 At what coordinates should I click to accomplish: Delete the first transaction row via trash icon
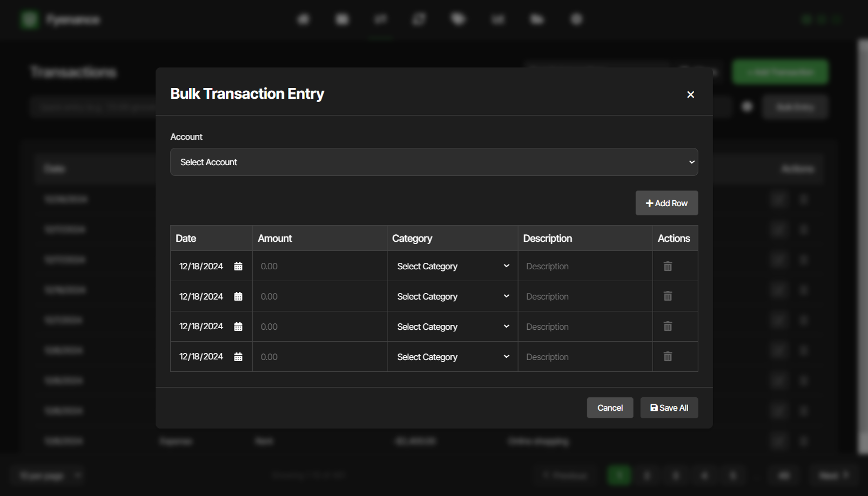(668, 266)
